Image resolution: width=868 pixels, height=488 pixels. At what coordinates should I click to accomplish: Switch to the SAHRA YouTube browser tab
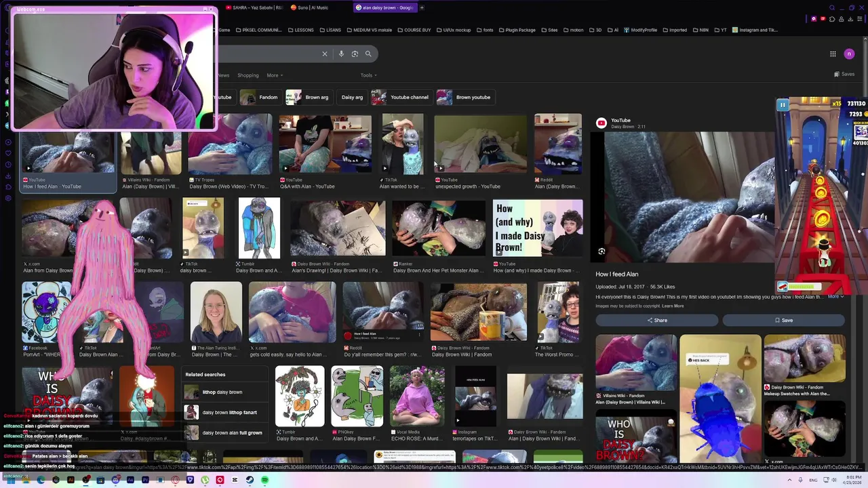254,7
